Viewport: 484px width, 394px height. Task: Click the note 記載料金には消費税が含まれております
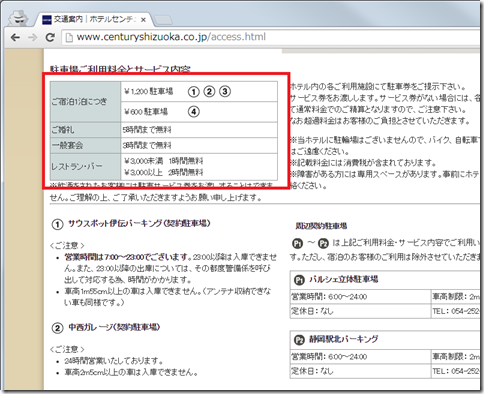[363, 163]
